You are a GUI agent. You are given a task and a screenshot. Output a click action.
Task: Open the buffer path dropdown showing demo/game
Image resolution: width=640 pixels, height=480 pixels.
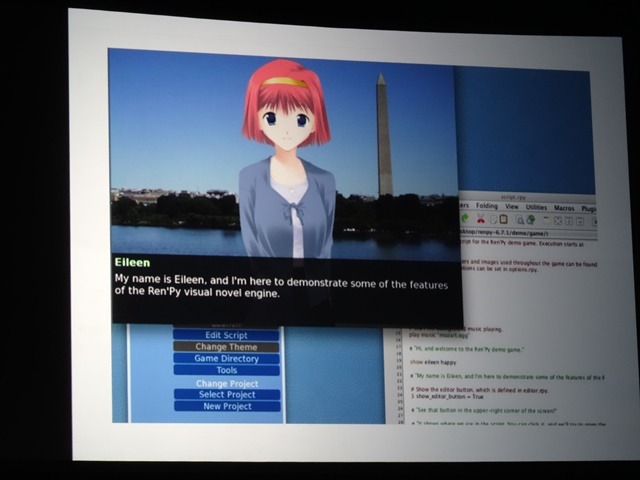(x=527, y=233)
